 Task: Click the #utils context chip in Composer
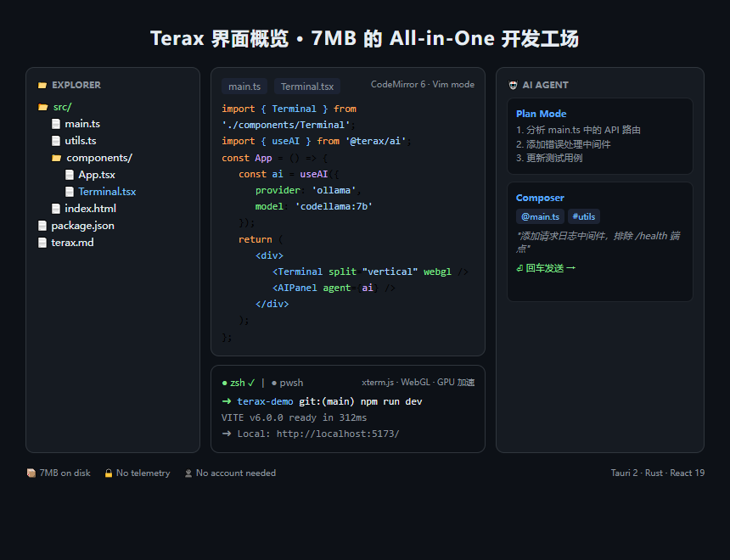[x=584, y=216]
